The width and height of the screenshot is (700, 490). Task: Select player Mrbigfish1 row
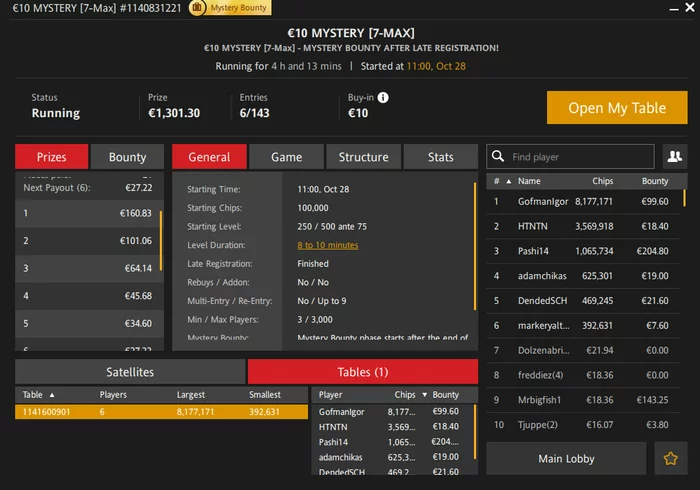583,400
